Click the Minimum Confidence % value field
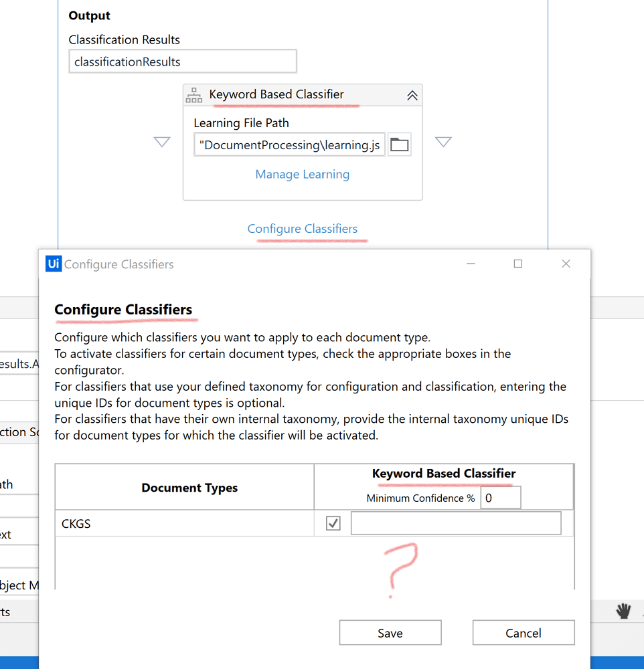Screen dimensions: 644x669 [x=500, y=497]
